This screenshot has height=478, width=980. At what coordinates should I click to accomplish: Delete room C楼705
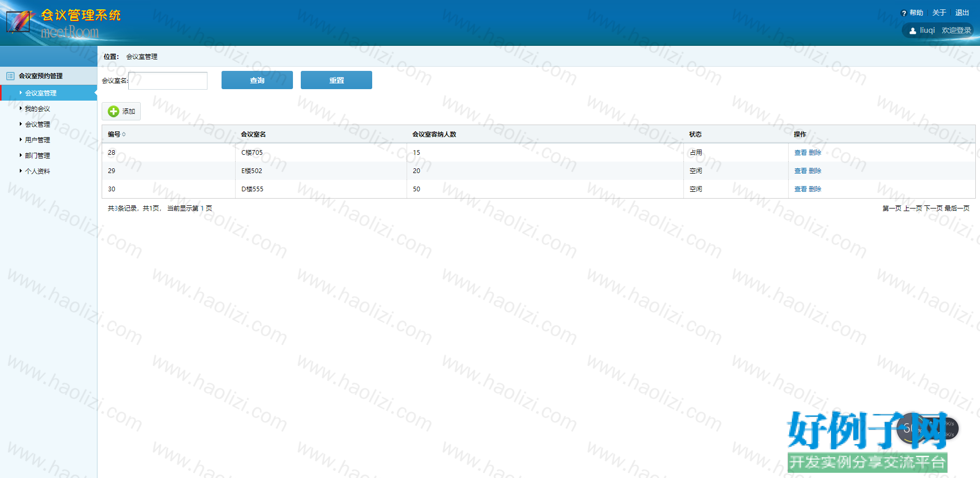815,153
